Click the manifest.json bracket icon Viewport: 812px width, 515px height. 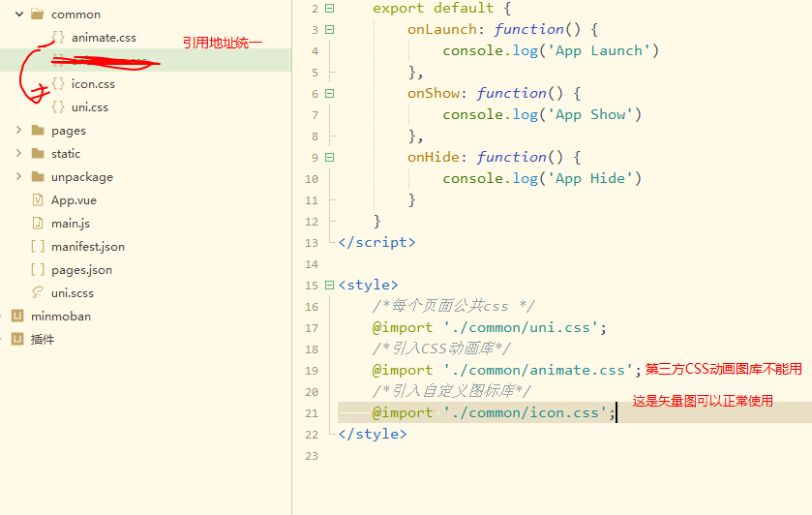pos(38,246)
